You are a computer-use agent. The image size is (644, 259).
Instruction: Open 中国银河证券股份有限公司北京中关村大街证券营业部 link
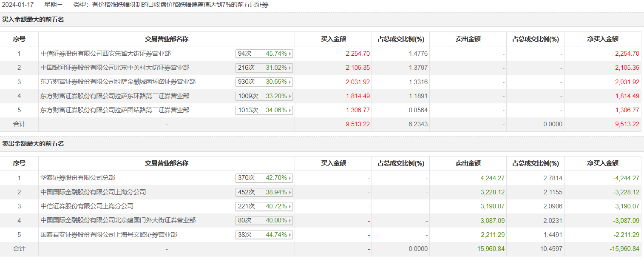click(115, 68)
